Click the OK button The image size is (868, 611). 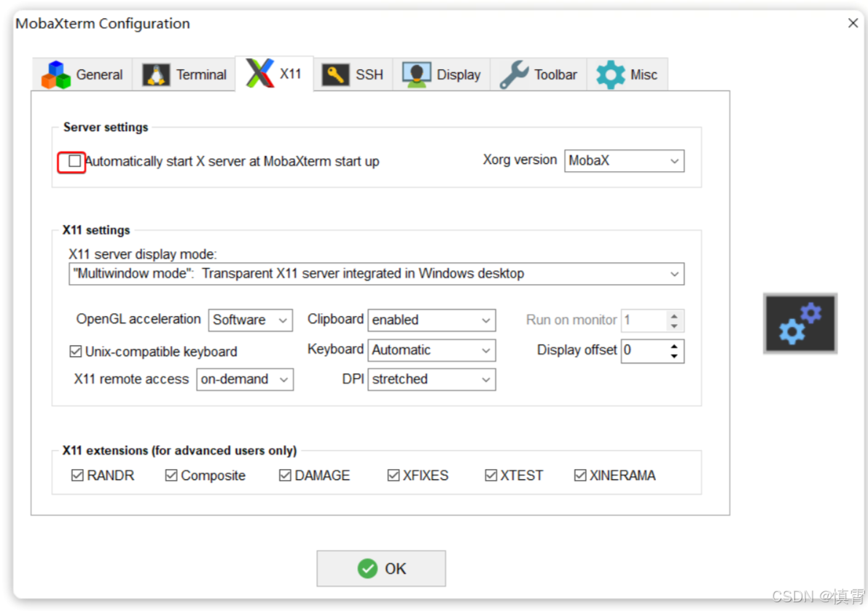[x=381, y=569]
